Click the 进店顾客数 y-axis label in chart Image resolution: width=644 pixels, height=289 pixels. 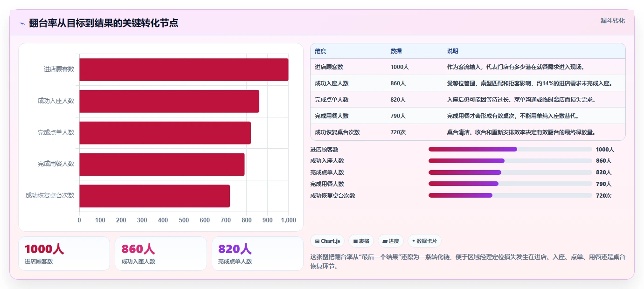point(59,69)
